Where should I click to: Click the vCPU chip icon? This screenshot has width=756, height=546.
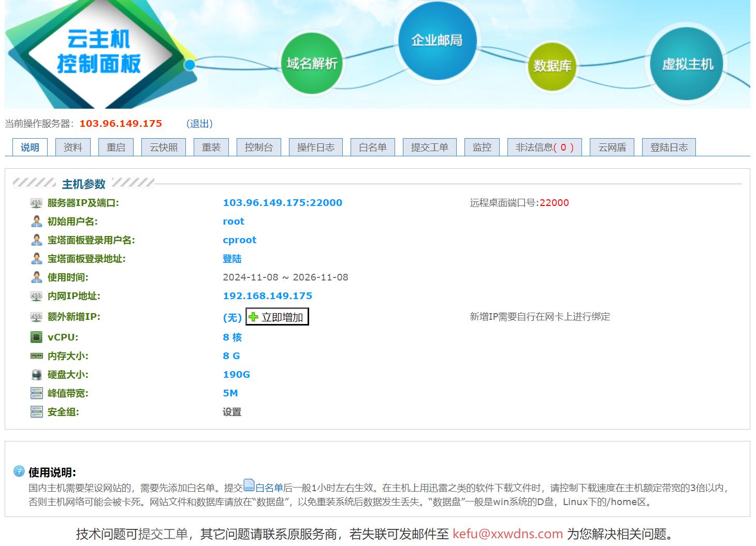coord(36,337)
